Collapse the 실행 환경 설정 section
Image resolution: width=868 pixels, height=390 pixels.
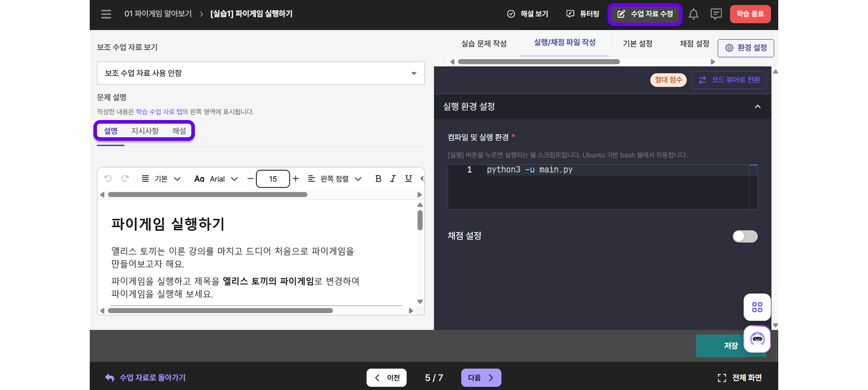[757, 106]
